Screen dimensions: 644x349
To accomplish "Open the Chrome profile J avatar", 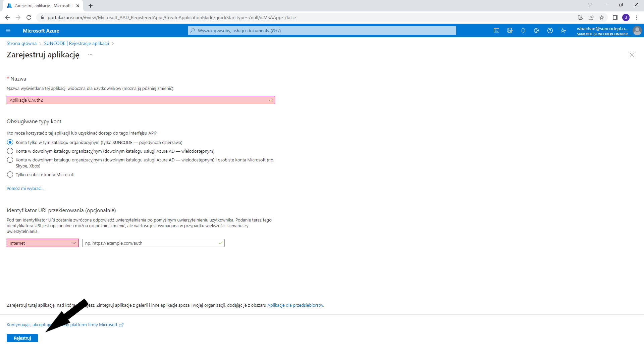I will 626,17.
